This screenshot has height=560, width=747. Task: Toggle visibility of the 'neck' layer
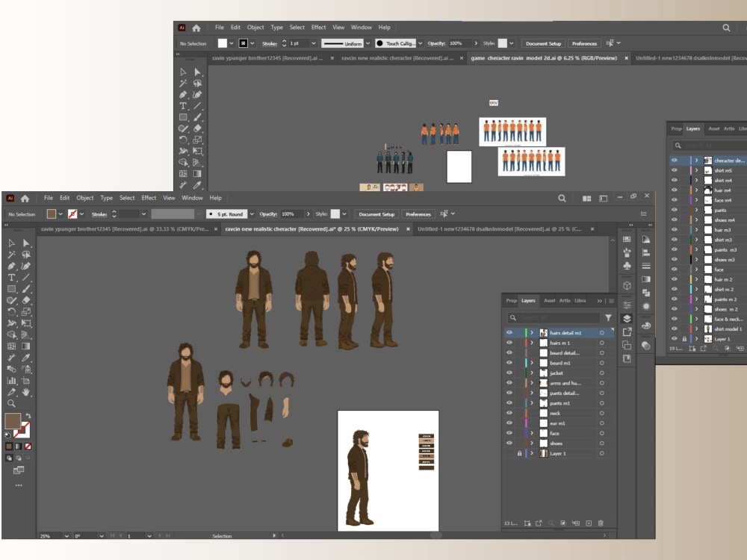pos(509,413)
